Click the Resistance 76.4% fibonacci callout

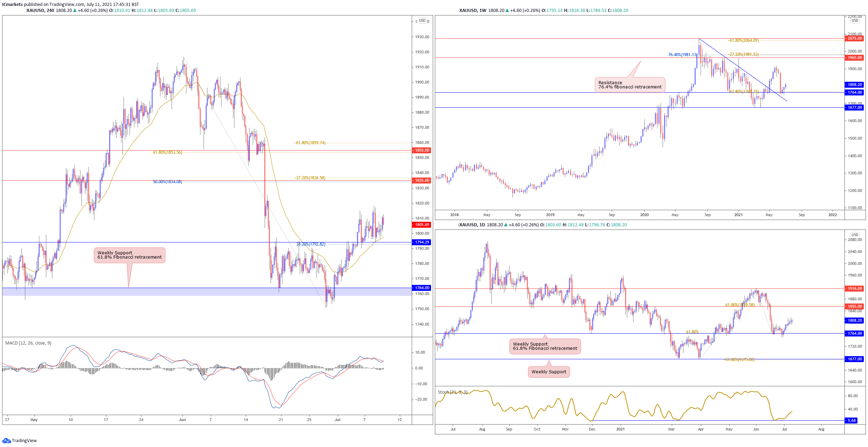tap(630, 85)
